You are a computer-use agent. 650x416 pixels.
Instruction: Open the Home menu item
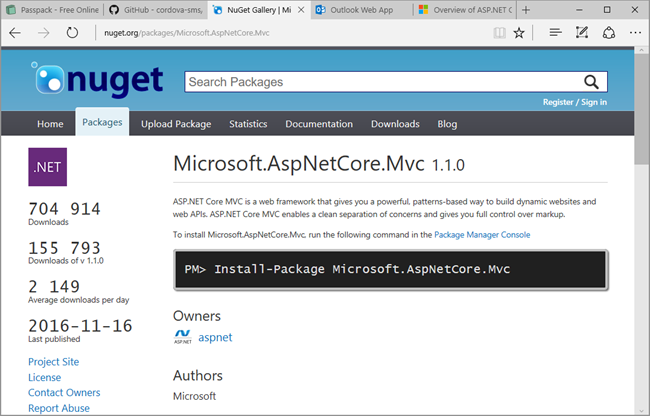[x=50, y=124]
